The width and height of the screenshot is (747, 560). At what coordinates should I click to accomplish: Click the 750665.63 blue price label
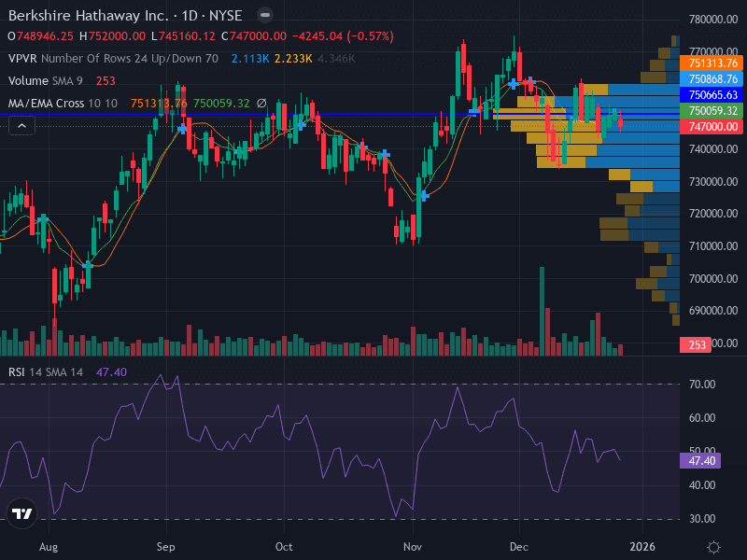pyautogui.click(x=712, y=95)
